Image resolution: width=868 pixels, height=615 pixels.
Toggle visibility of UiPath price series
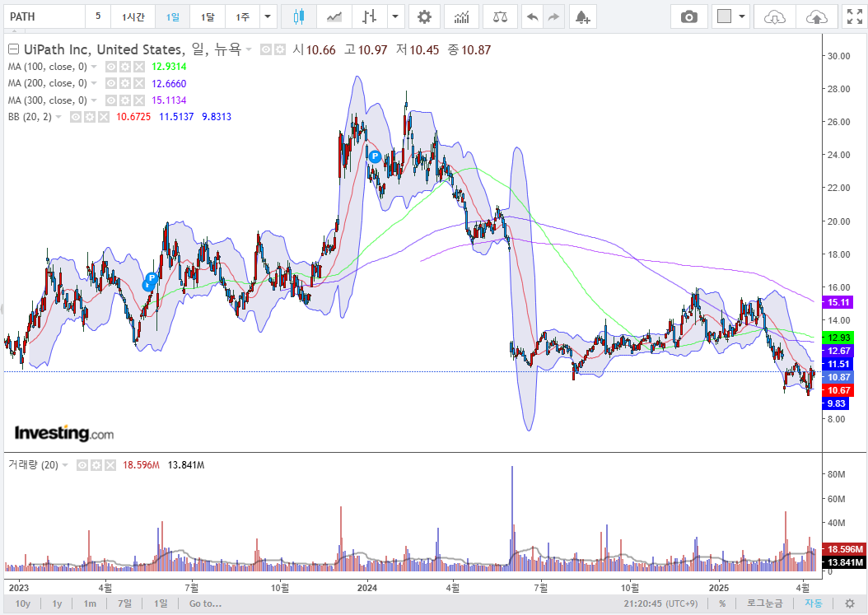[266, 50]
